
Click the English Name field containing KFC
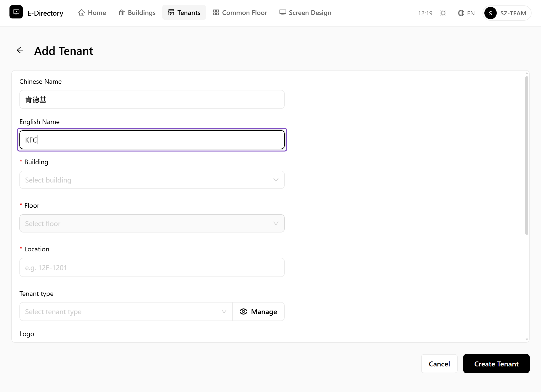152,140
